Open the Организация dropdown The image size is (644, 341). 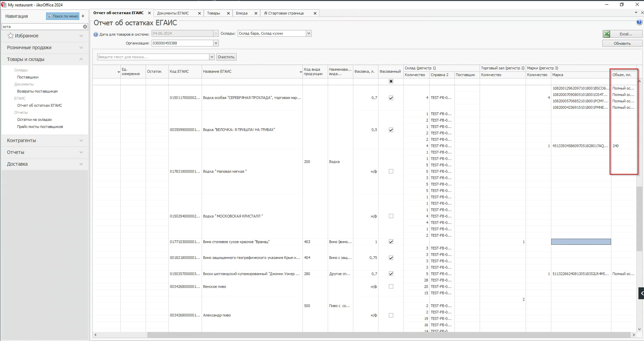[x=216, y=43]
